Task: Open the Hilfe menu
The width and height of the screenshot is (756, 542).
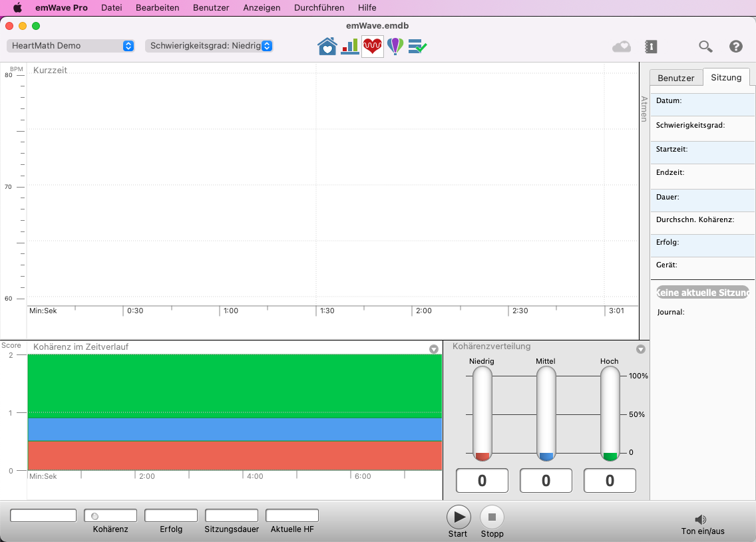Action: [367, 8]
